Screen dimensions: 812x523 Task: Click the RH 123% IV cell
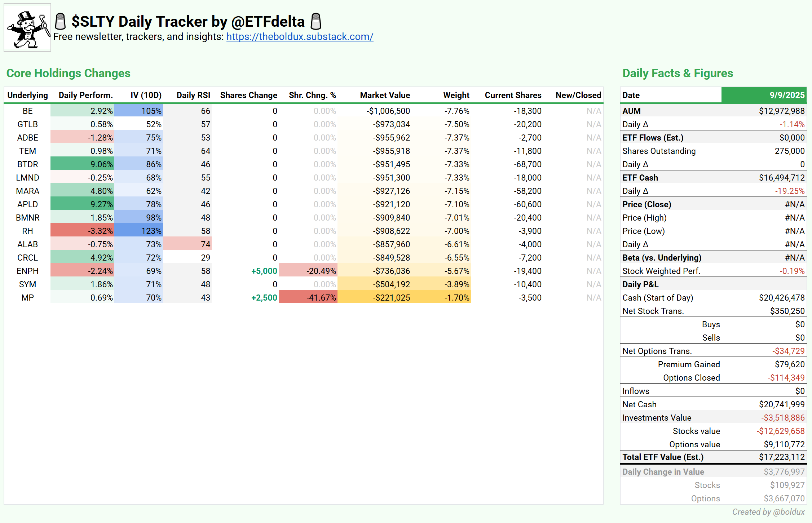139,231
